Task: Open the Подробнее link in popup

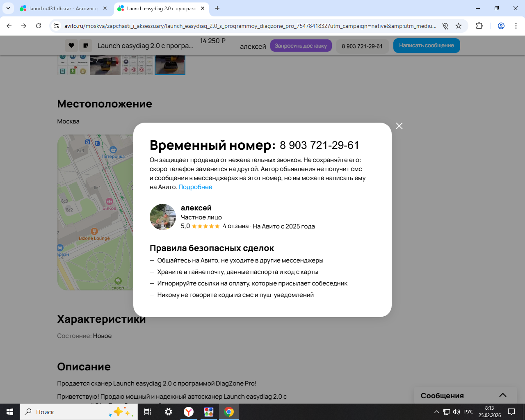Action: pos(195,187)
